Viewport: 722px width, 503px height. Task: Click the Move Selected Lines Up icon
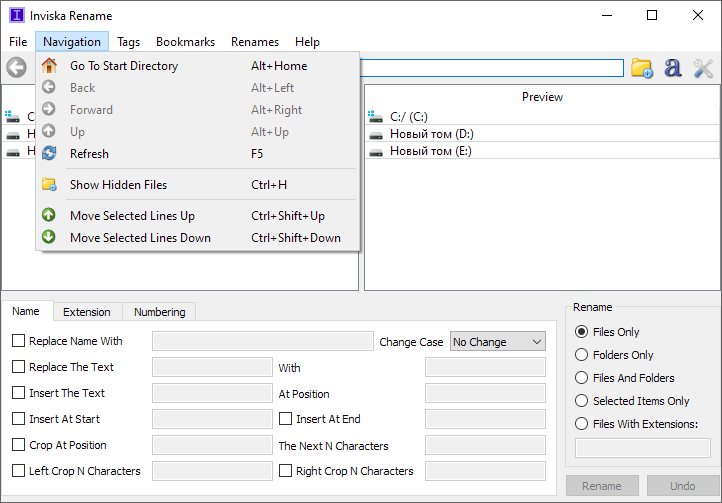(49, 216)
